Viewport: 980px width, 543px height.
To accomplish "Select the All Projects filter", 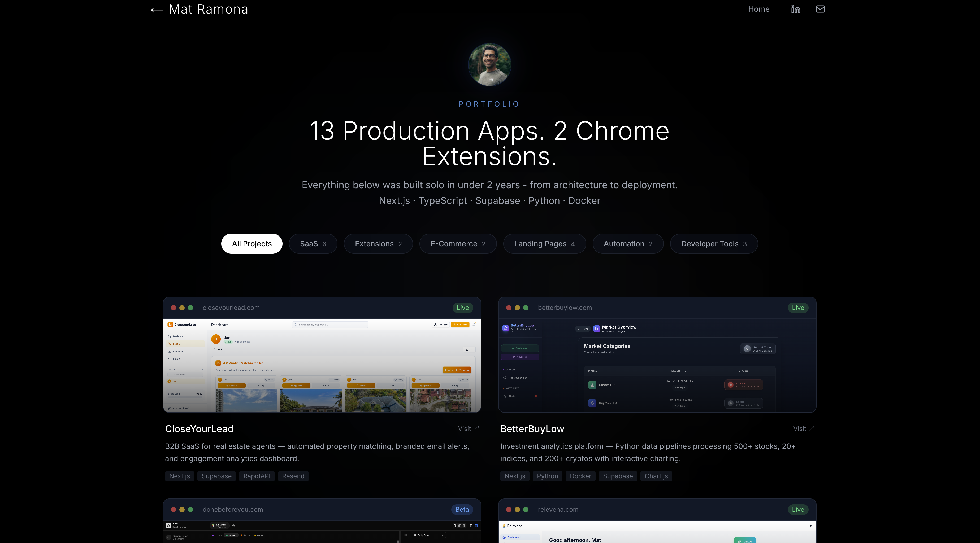I will 251,244.
